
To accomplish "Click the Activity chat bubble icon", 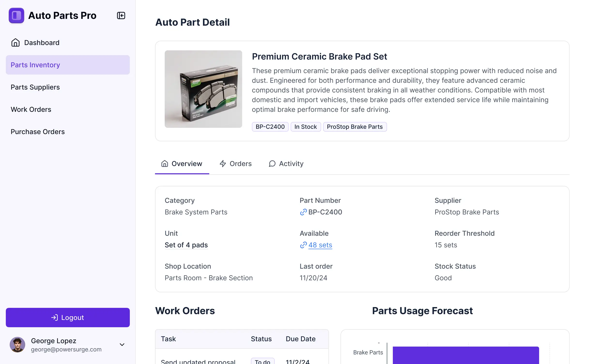I will tap(272, 164).
